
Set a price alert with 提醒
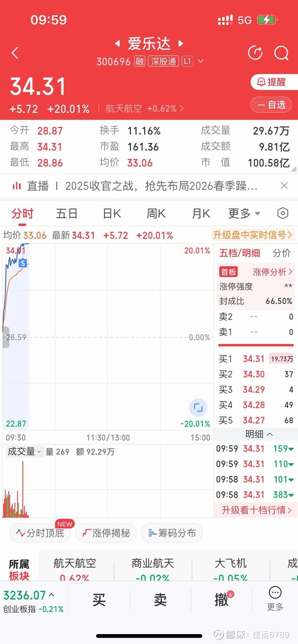pyautogui.click(x=274, y=82)
